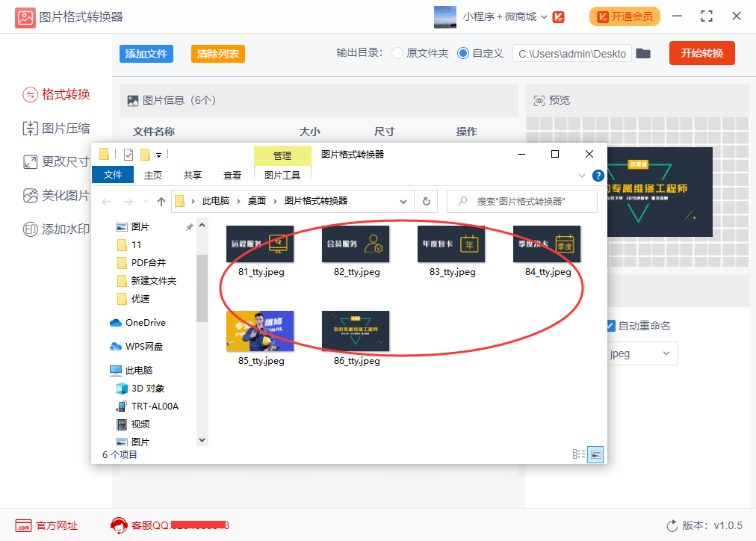
Task: Click the details view icon in explorer corner
Action: coord(579,454)
